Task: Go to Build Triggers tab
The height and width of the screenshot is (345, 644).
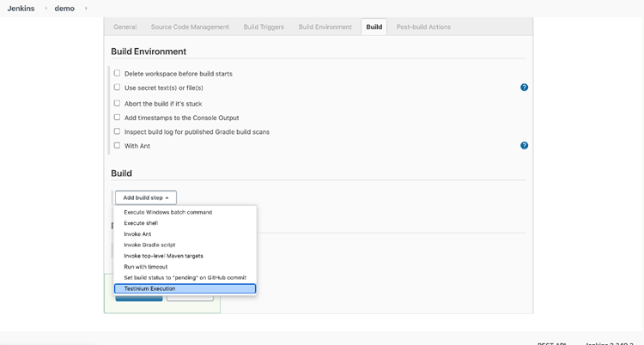Action: tap(264, 27)
